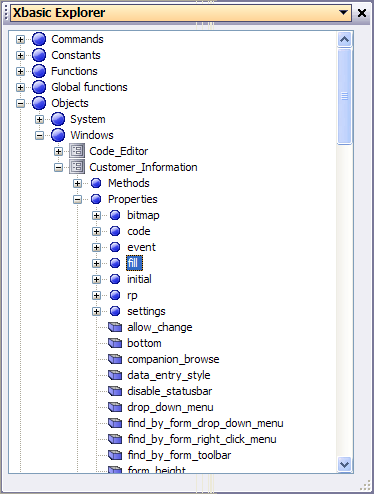374x494 pixels.
Task: Click the Objects node sphere icon
Action: pos(39,103)
